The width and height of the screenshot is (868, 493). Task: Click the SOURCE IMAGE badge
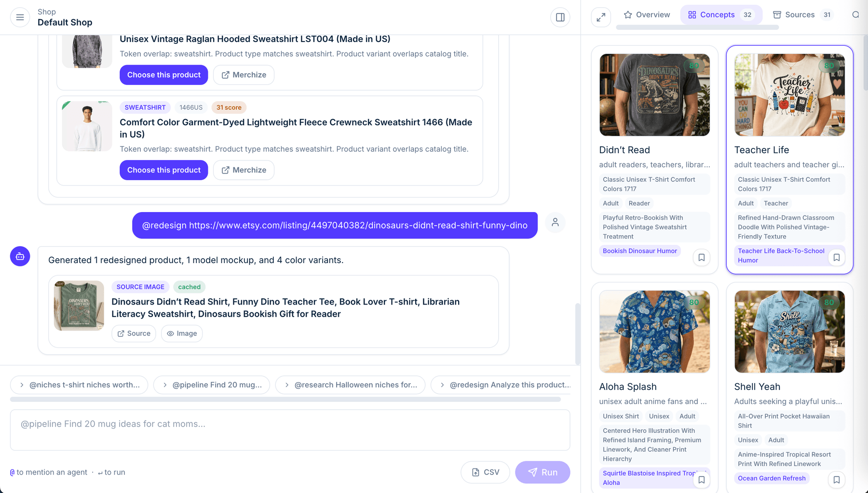pyautogui.click(x=140, y=287)
